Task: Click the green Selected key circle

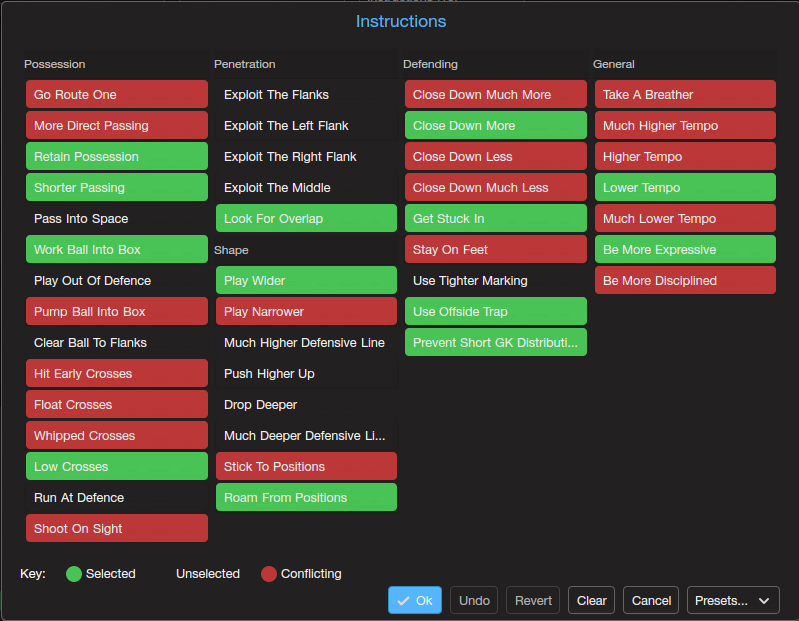Action: pyautogui.click(x=74, y=574)
